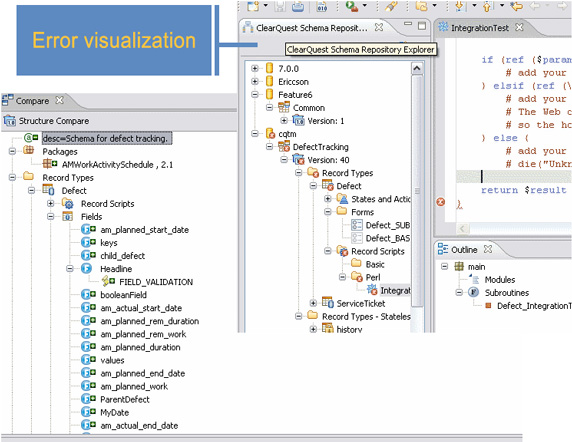Click the editor horizontal scroll-left arrow
Screen dimensions: 572x442
click(x=463, y=229)
